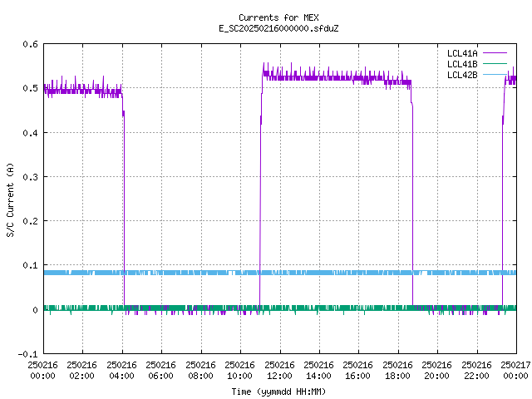Click the y-axis tick value -0.1

pos(27,354)
